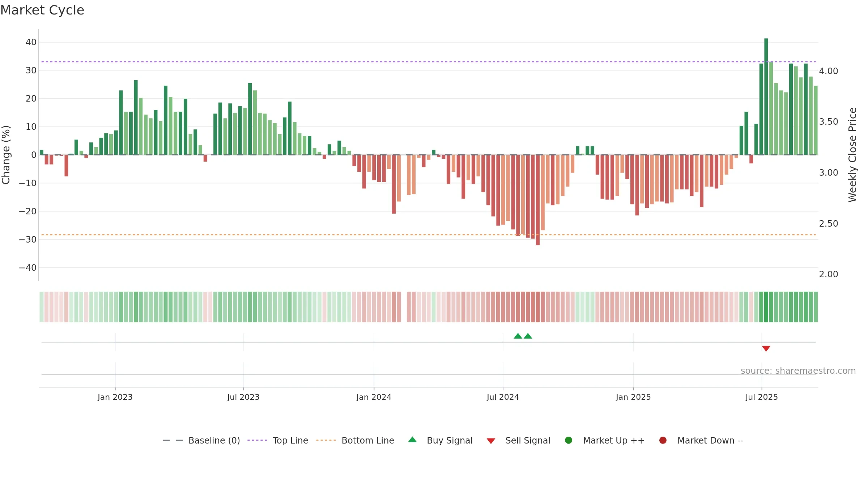Viewport: 868px width, 488px height.
Task: Click the Change (%) axis title
Action: [x=6, y=155]
